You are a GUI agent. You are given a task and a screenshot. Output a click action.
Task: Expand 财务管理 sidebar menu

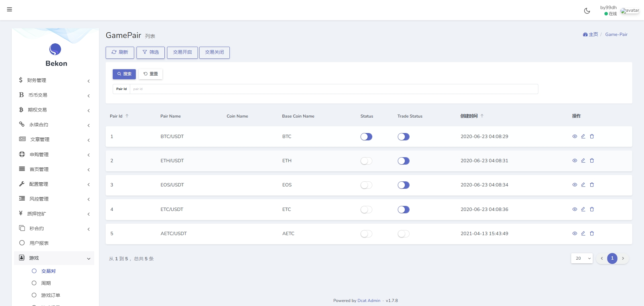coord(54,80)
